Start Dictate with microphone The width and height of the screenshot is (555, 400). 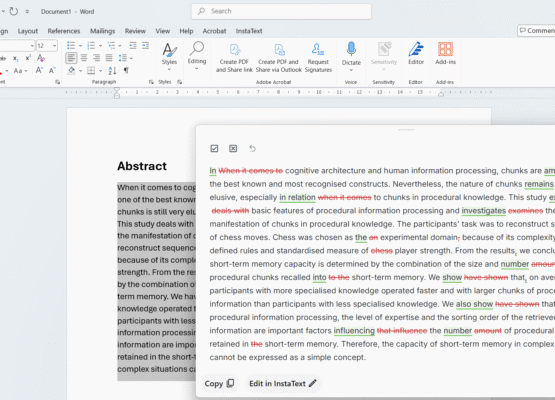[x=351, y=49]
